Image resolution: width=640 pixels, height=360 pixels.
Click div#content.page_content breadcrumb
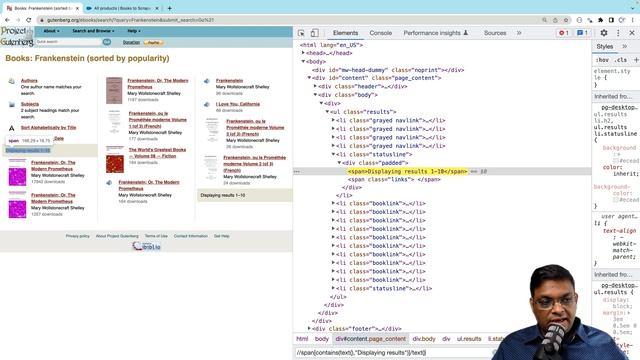[x=371, y=339]
